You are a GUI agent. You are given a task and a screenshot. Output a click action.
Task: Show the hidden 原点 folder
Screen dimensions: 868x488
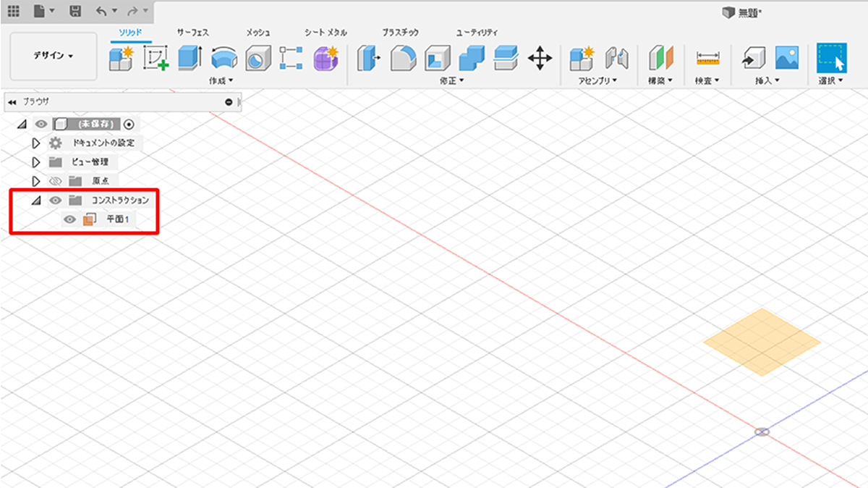55,180
